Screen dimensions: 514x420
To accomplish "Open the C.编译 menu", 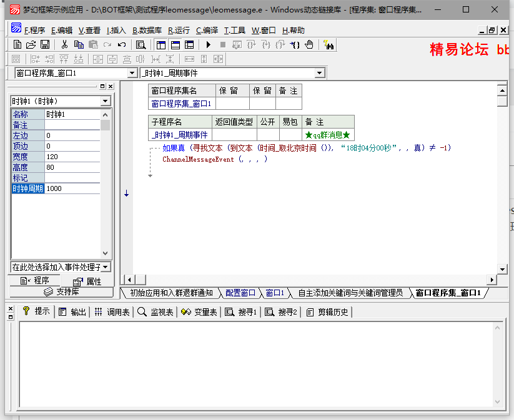I will point(207,30).
